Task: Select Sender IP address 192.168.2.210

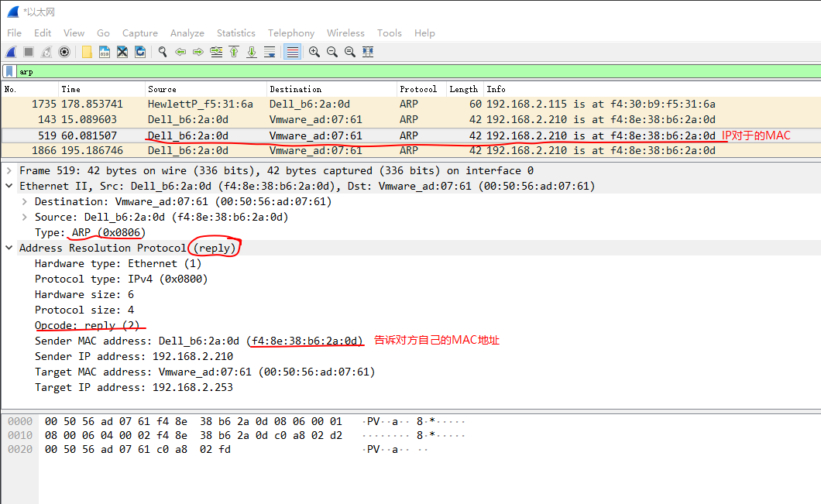Action: pos(133,356)
